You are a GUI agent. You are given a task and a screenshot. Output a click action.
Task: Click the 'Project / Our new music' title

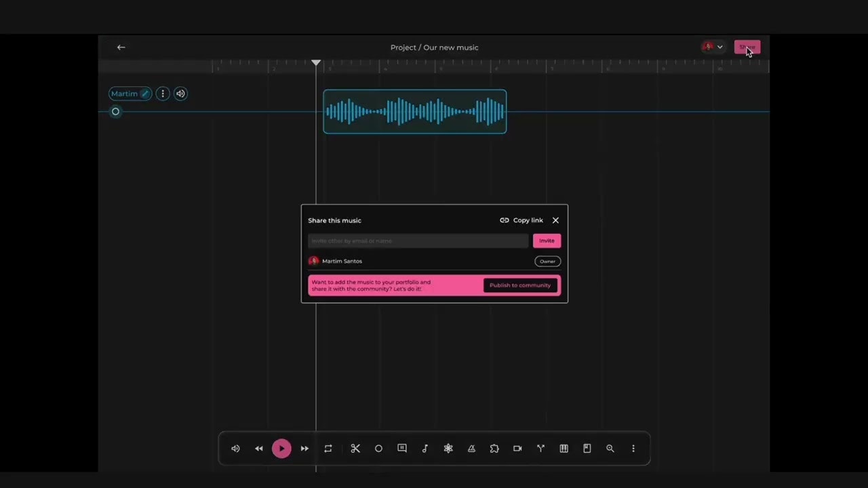435,47
